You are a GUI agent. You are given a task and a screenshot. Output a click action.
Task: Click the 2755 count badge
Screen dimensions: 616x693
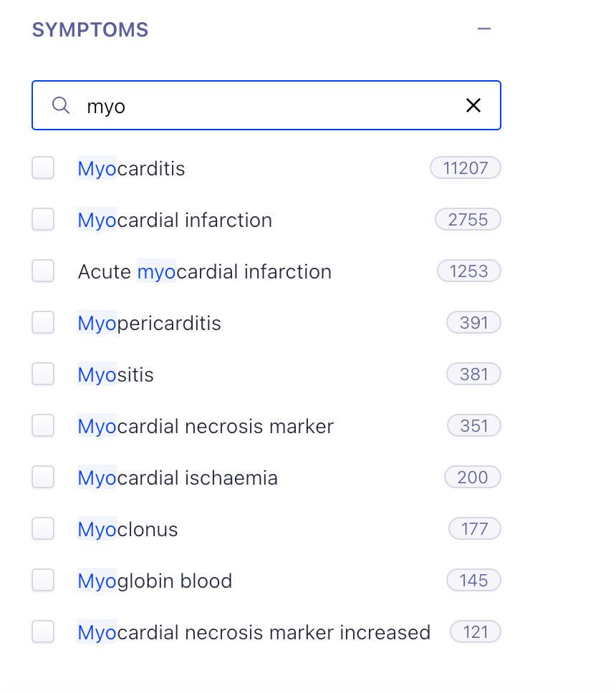pos(468,220)
